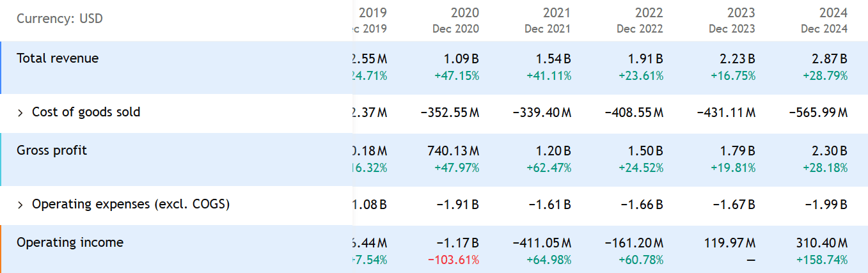Click the red −103.61% change figure
This screenshot has height=273, width=868.
coord(454,260)
